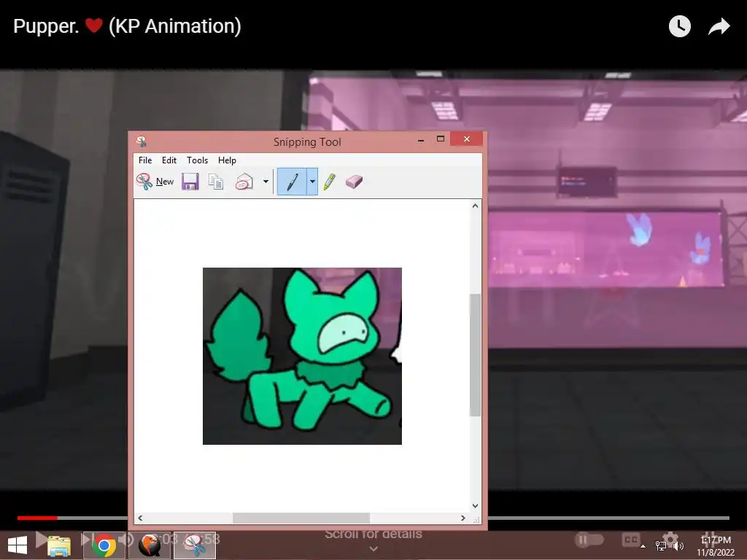The image size is (747, 560).
Task: Click the vertical scrollbar up arrow
Action: point(475,206)
